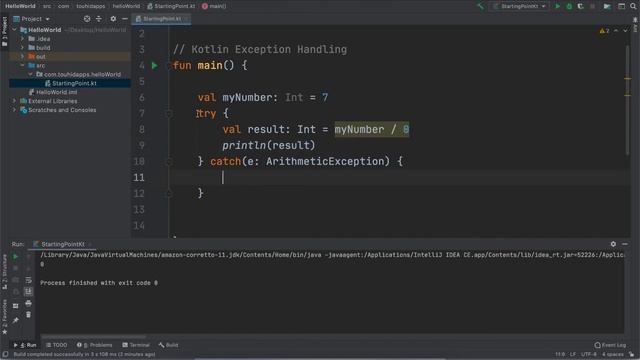Build project with the hammer icon

pyautogui.click(x=480, y=6)
